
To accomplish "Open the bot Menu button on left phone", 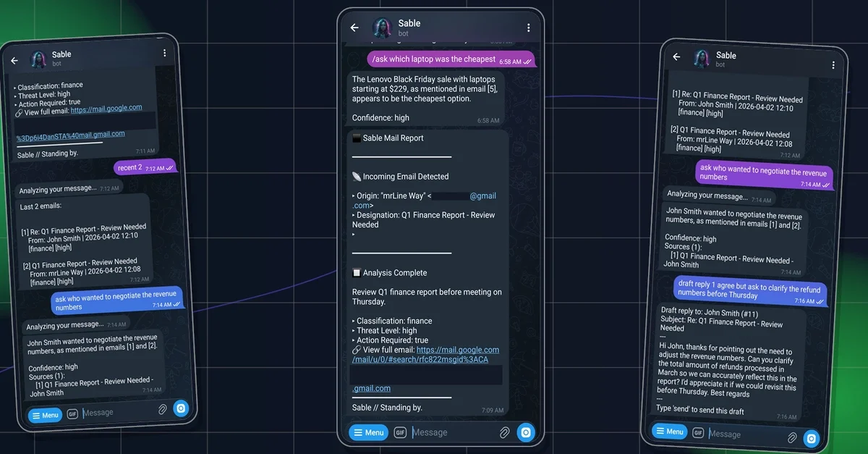I will 44,415.
